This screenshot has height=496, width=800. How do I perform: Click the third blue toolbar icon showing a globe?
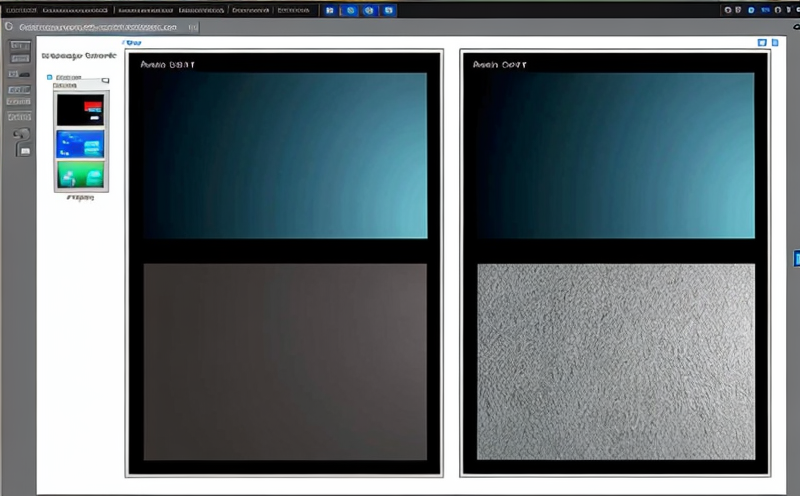(x=369, y=10)
